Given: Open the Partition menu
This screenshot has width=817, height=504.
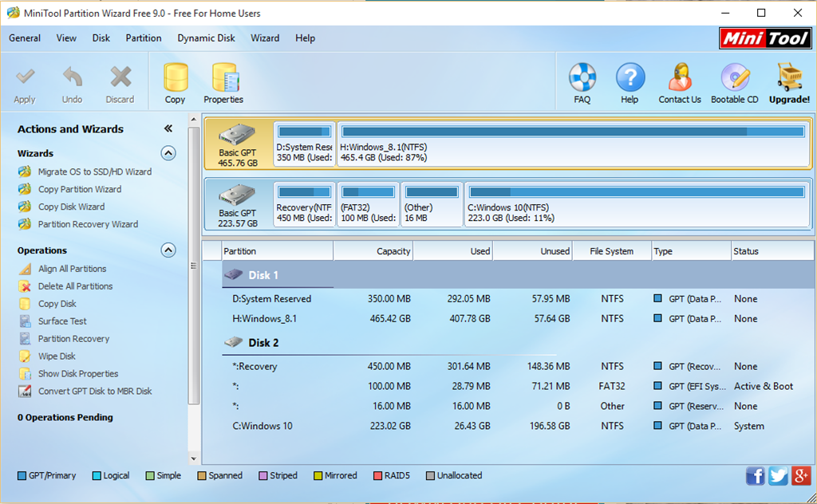Looking at the screenshot, I should 144,38.
